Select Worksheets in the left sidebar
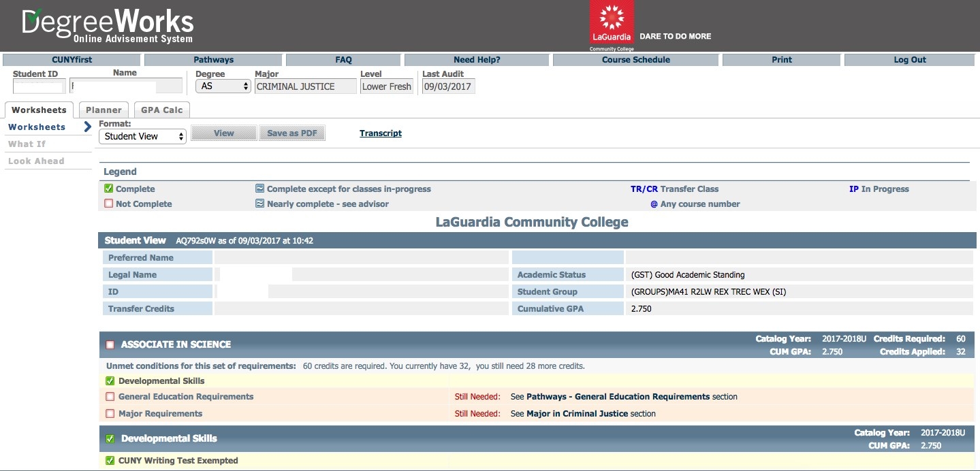Image resolution: width=980 pixels, height=471 pixels. pyautogui.click(x=37, y=127)
